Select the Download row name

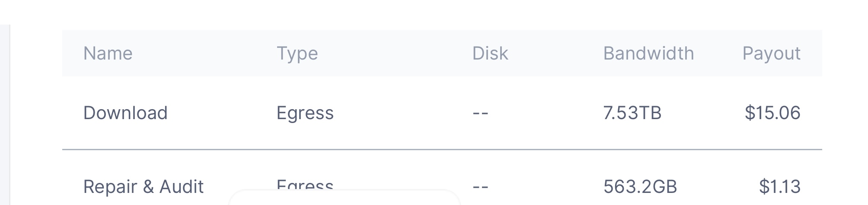(125, 113)
